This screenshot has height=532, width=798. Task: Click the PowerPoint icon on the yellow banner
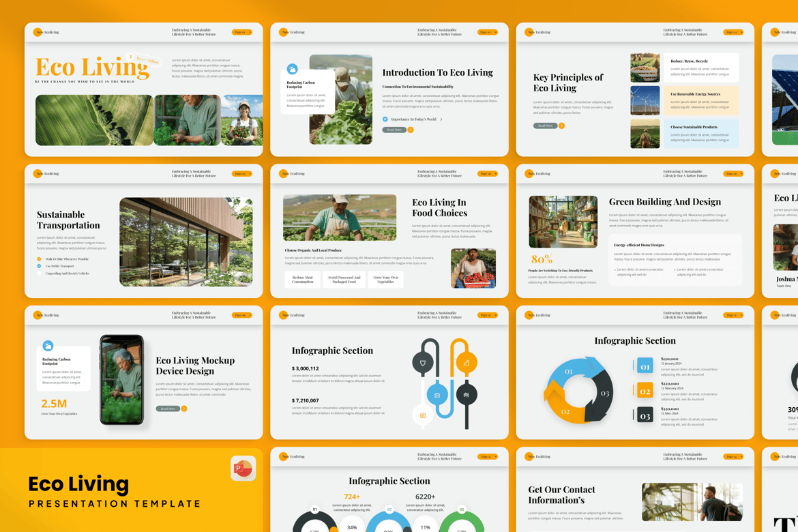(x=243, y=469)
